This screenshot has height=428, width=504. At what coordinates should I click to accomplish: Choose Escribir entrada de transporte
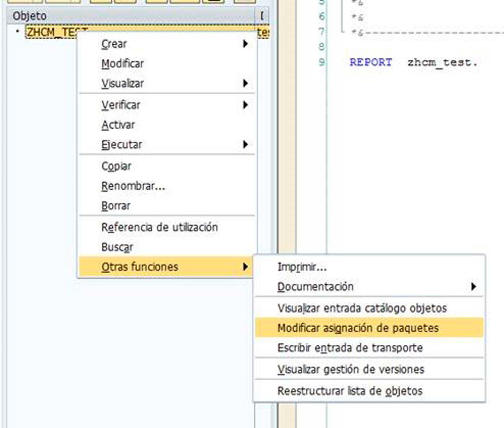(x=350, y=348)
